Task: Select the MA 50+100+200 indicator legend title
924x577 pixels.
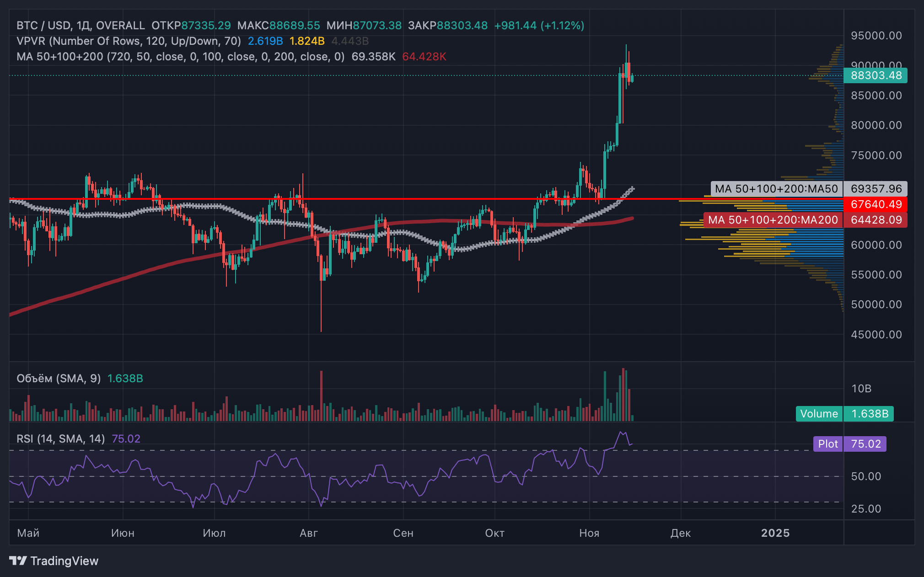Action: (x=181, y=57)
